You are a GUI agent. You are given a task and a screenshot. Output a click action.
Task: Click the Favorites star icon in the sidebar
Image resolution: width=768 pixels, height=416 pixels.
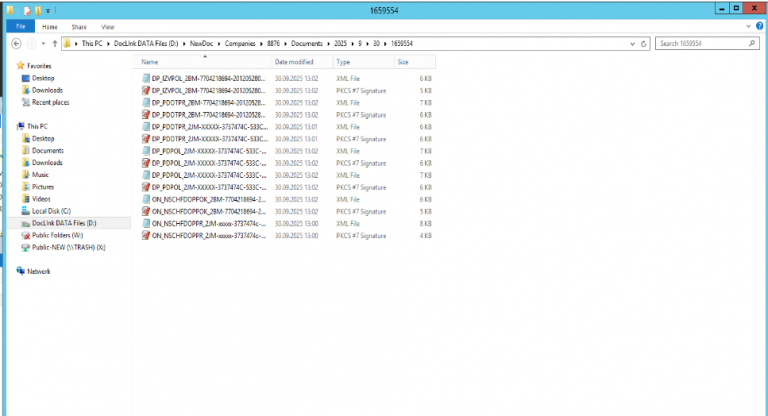(20, 65)
